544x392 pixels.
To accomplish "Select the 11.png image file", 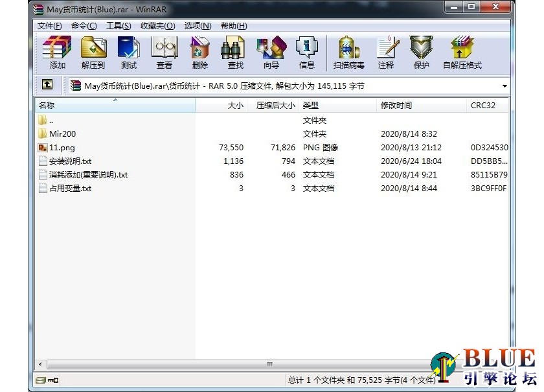I will [62, 147].
